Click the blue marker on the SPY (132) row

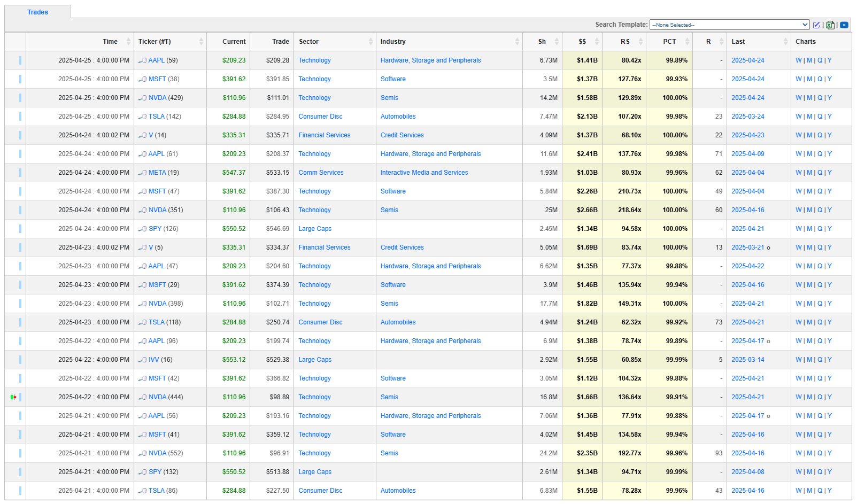pyautogui.click(x=20, y=472)
